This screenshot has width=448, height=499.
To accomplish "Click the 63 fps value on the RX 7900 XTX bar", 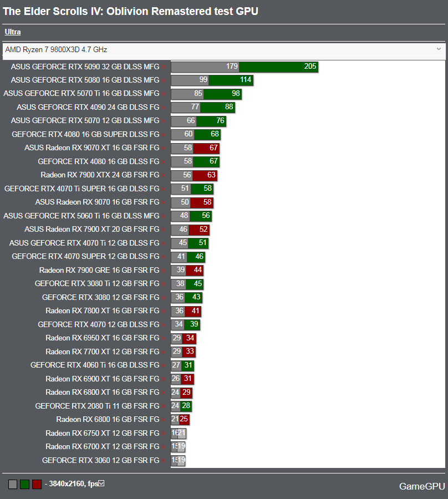I will [x=211, y=175].
